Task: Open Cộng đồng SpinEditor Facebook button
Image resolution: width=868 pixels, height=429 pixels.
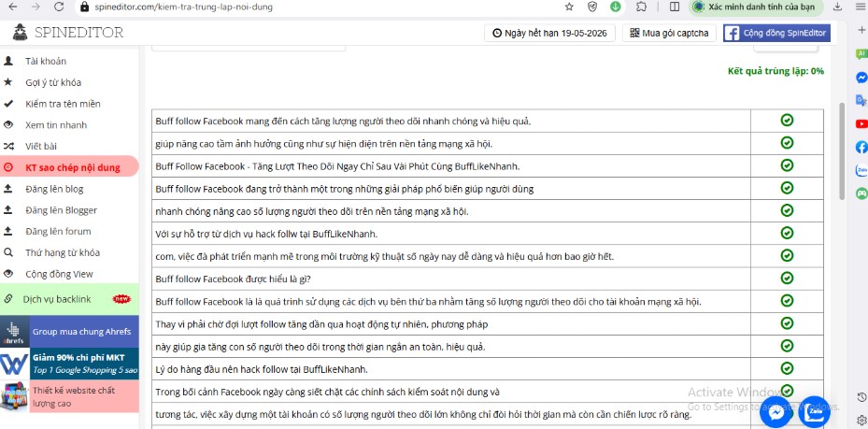Action: (x=776, y=34)
